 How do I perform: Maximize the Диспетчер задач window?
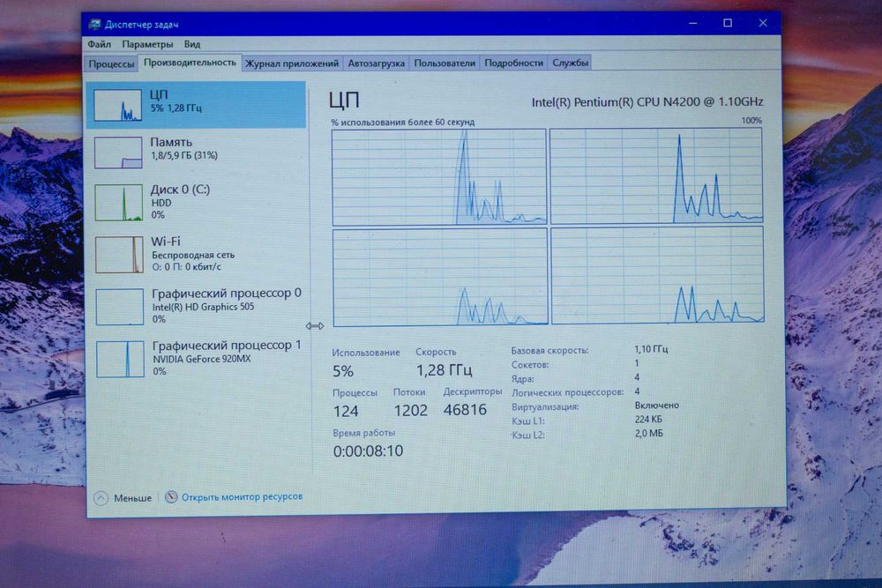[x=728, y=23]
